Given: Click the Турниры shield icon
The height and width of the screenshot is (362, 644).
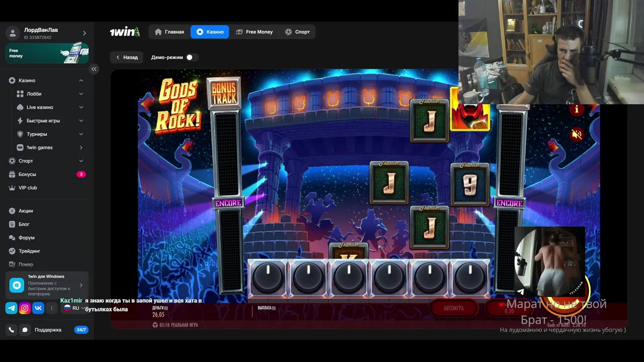Looking at the screenshot, I should pyautogui.click(x=21, y=134).
